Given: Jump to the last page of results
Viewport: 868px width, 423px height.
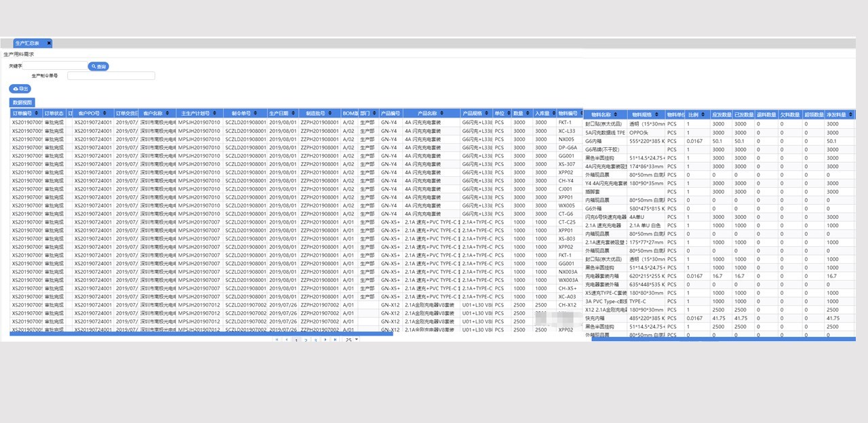Looking at the screenshot, I should (334, 340).
